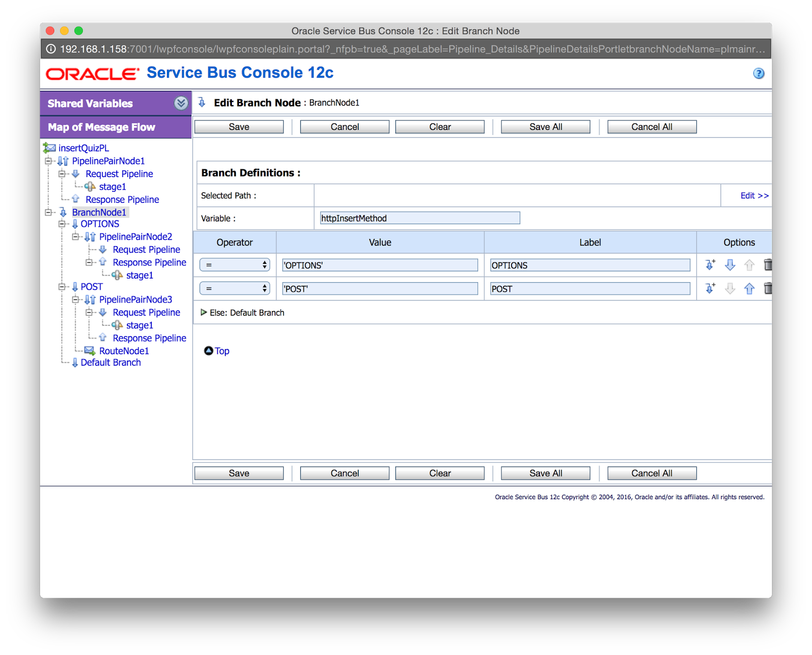
Task: Click into the Variable field httpInsertMethod
Action: click(x=420, y=218)
